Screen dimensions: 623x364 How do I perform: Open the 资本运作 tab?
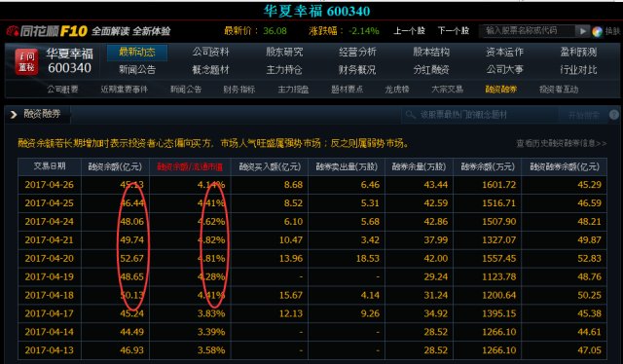coord(504,52)
